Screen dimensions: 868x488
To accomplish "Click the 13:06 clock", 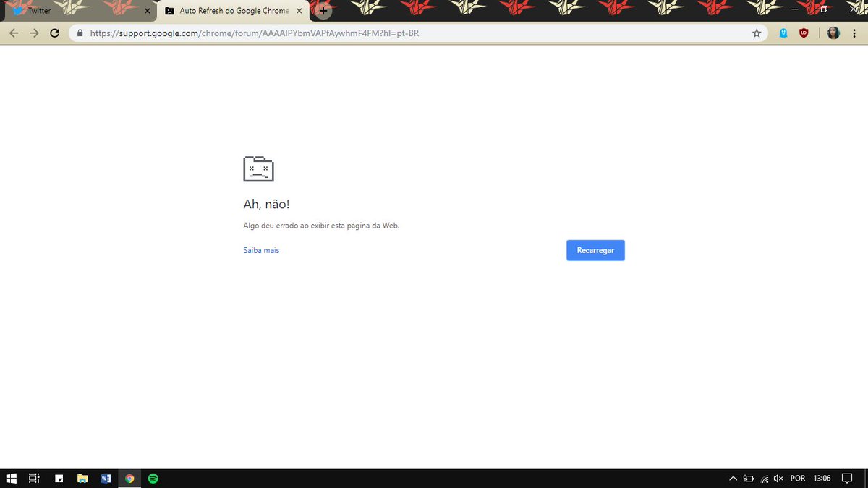I will pos(822,478).
